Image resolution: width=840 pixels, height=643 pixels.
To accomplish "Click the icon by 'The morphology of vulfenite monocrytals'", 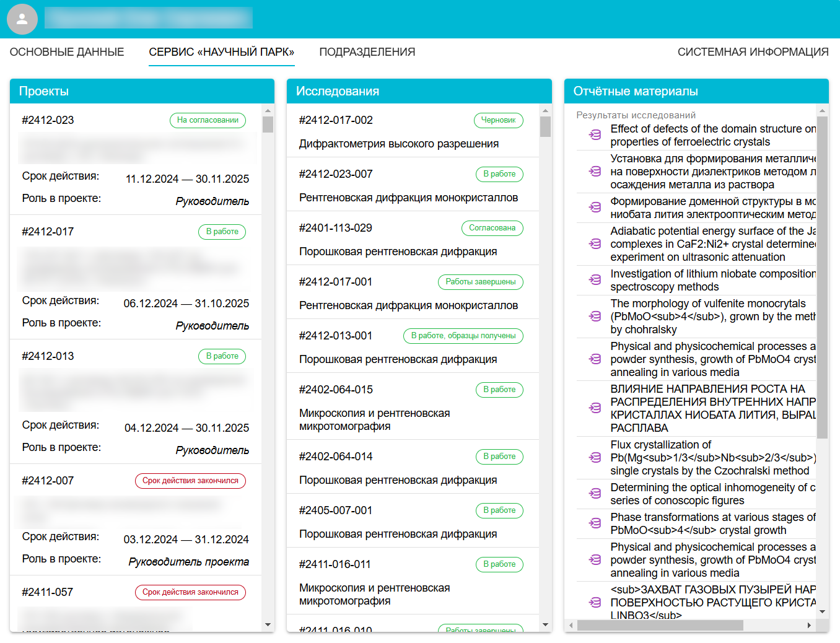I will [595, 316].
